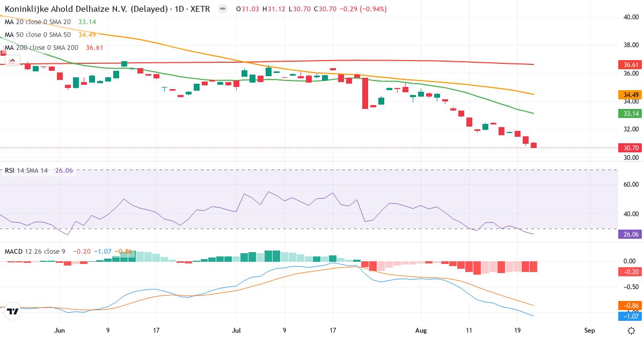Click the open price value 31.03

pyautogui.click(x=250, y=9)
